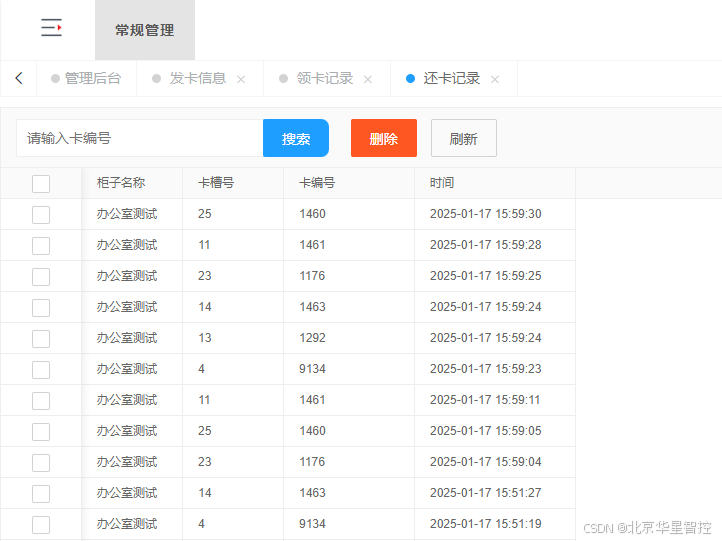Click the timestamp 2025-01-17 15:59:23
The width and height of the screenshot is (722, 541).
coord(485,369)
